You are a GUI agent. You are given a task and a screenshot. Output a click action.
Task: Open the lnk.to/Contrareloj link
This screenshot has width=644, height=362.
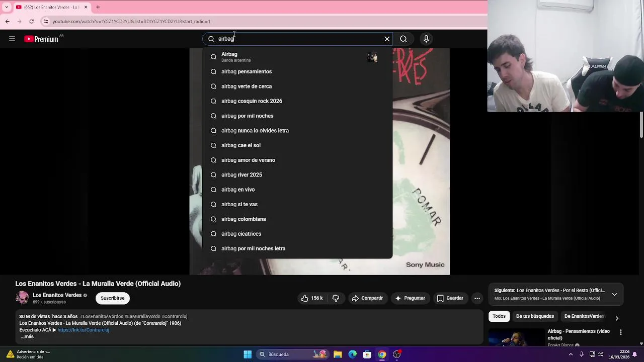click(x=83, y=330)
